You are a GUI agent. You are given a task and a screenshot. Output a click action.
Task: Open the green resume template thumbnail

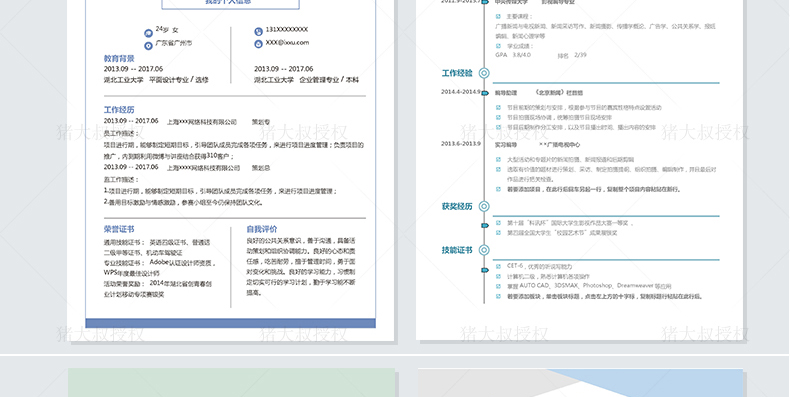(231, 383)
